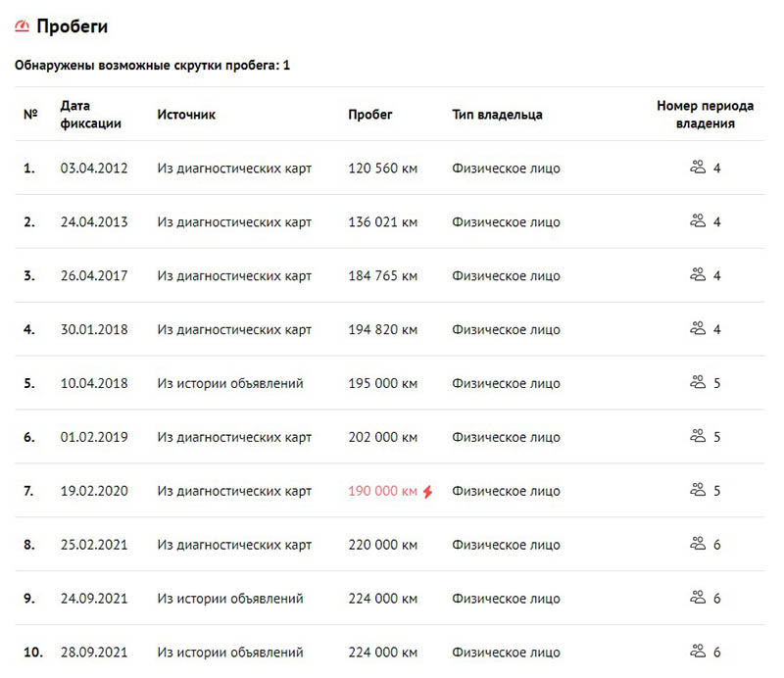Click the Пробег column header
This screenshot has width=784, height=678.
(x=370, y=115)
